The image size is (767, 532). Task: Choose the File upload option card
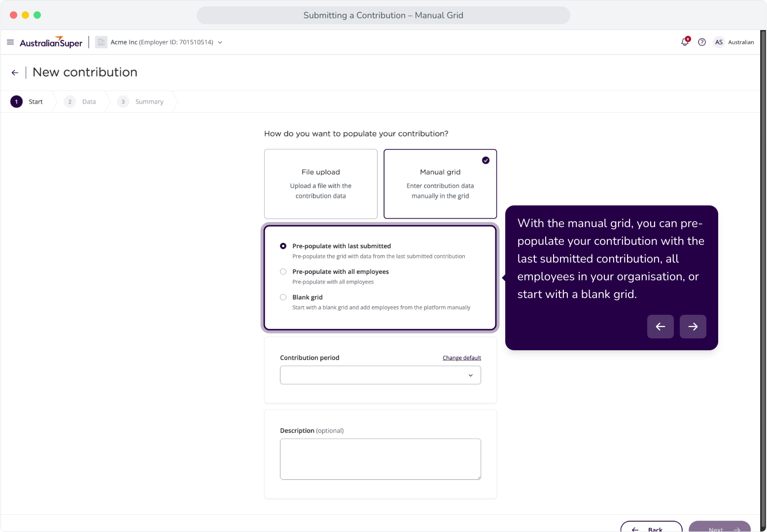(321, 184)
